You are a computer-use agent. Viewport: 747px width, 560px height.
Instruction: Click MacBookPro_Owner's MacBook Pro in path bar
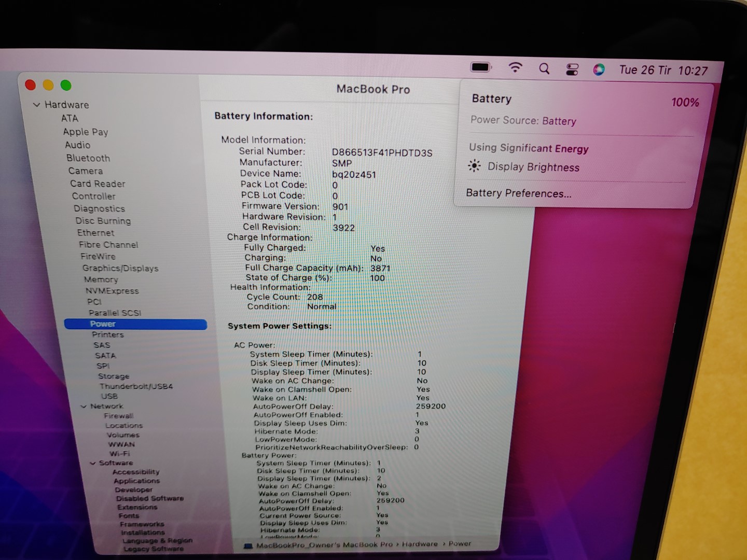(x=324, y=545)
